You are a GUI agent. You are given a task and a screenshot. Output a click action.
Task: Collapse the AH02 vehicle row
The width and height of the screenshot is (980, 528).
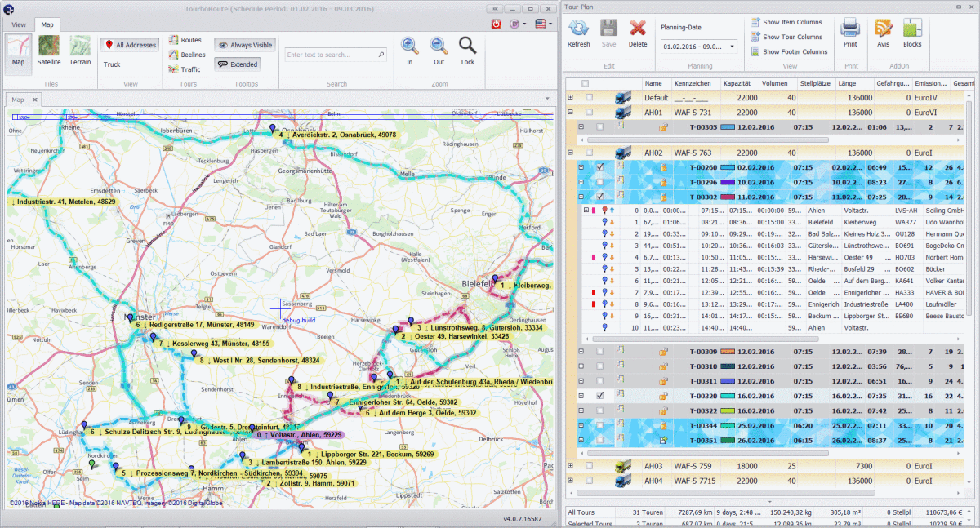pos(570,152)
